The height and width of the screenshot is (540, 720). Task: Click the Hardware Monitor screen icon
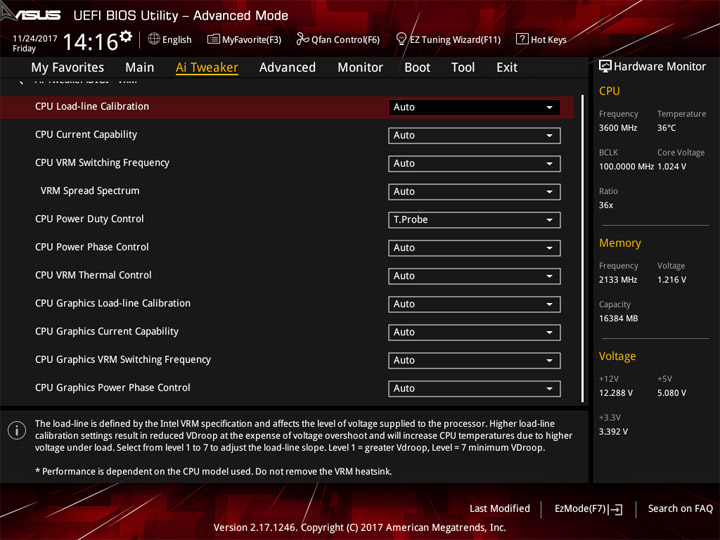(605, 67)
